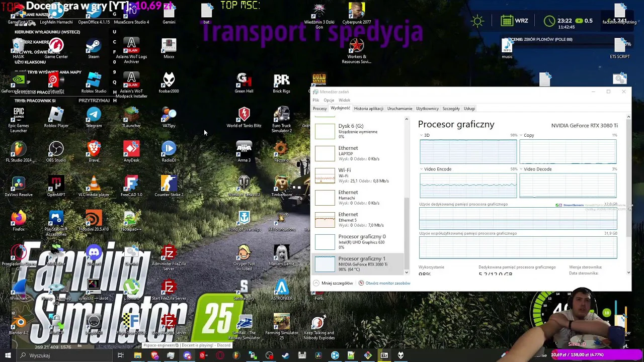Select the Firefox desktop icon
The width and height of the screenshot is (644, 362).
pos(19,219)
